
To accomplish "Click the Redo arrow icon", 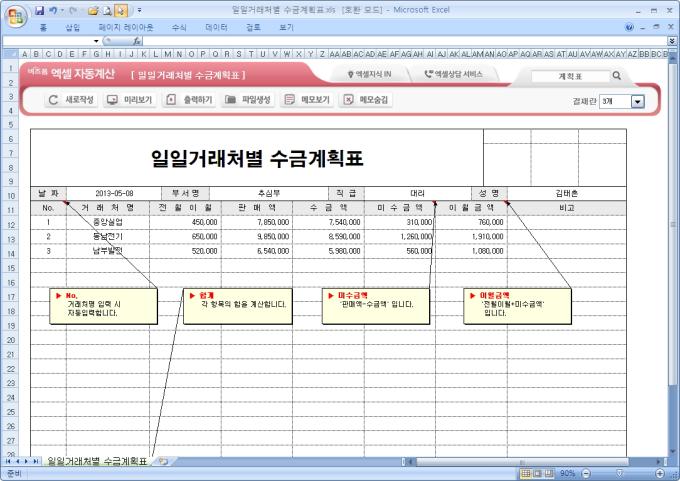I will click(x=73, y=10).
